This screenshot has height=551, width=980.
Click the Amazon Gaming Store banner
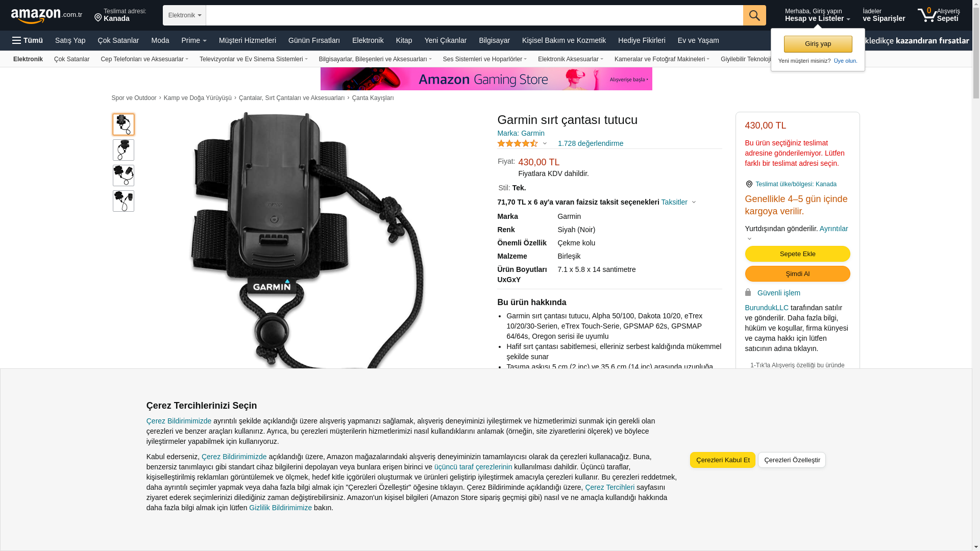click(486, 79)
